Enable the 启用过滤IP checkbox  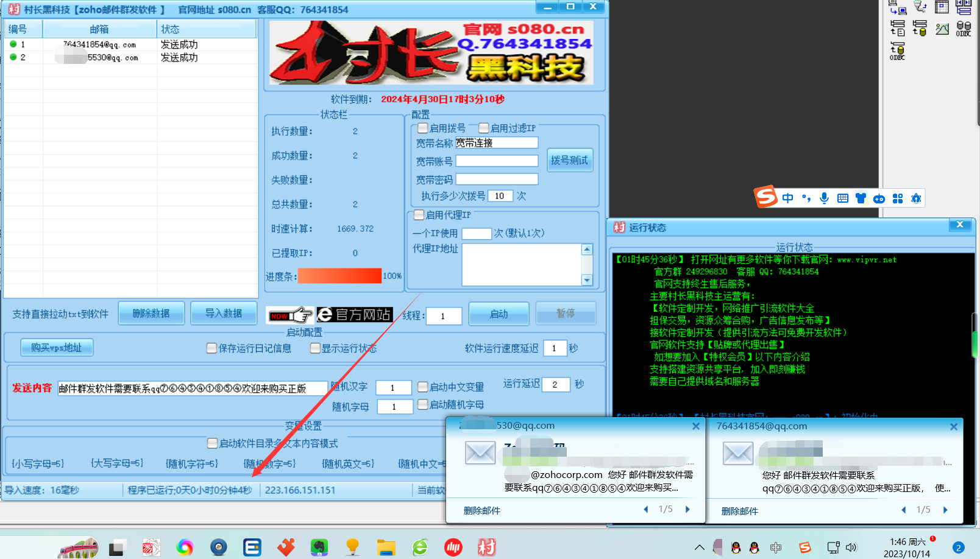483,128
